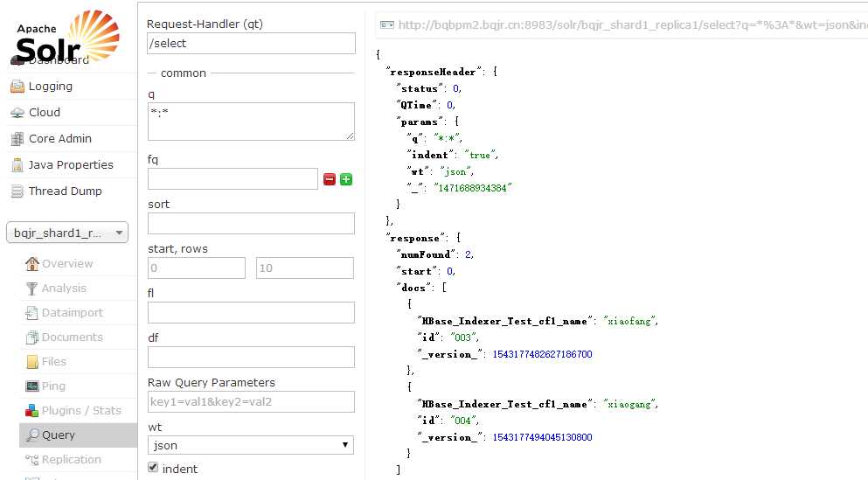Click the Cloud icon in sidebar
This screenshot has height=480, width=868.
pyautogui.click(x=17, y=113)
